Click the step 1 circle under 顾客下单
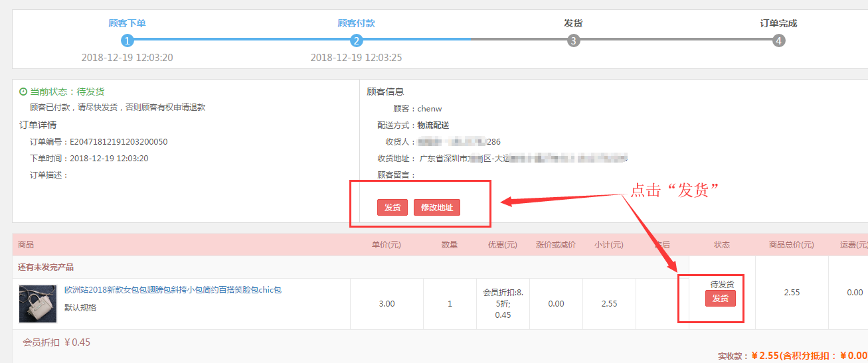 coord(128,40)
